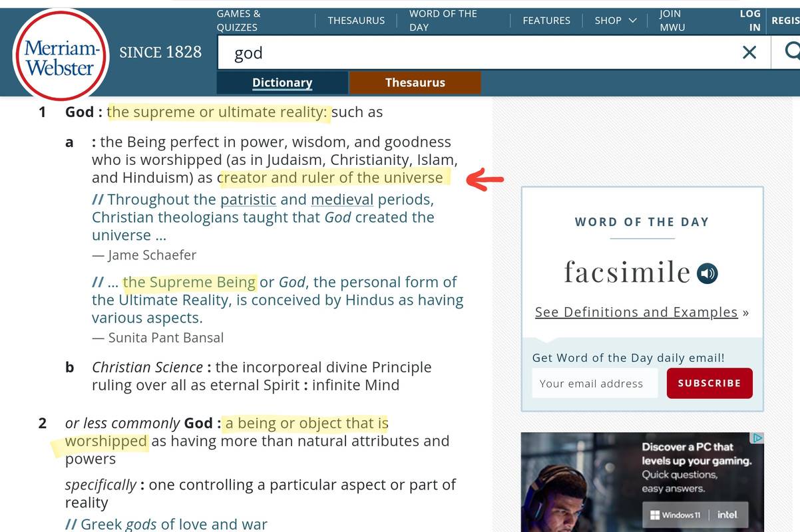Viewport: 800px width, 532px height.
Task: Click 'or less commonly' in sense 2
Action: click(x=122, y=424)
